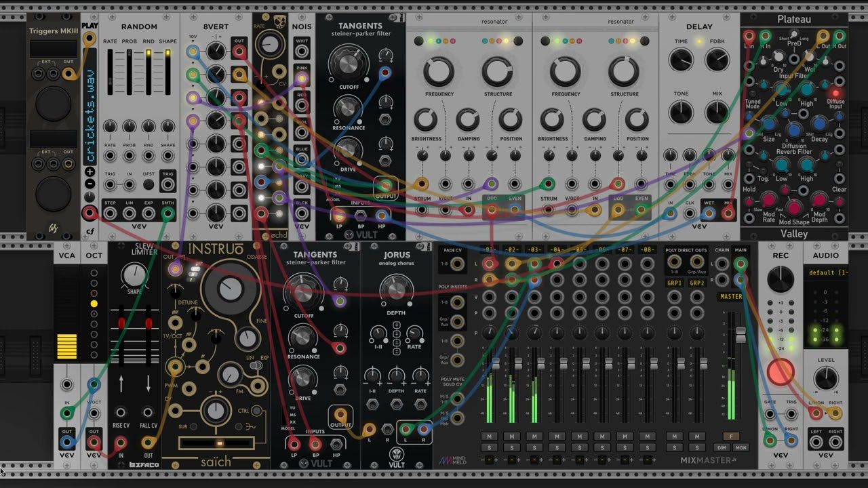Click the CTRL button on Saich oscillator
Image resolution: width=868 pixels, height=488 pixels.
(258, 410)
